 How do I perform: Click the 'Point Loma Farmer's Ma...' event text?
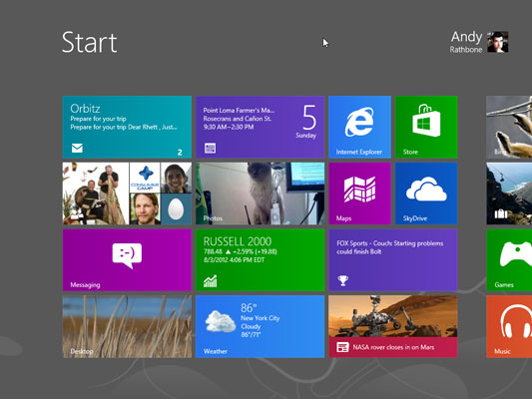pyautogui.click(x=239, y=110)
